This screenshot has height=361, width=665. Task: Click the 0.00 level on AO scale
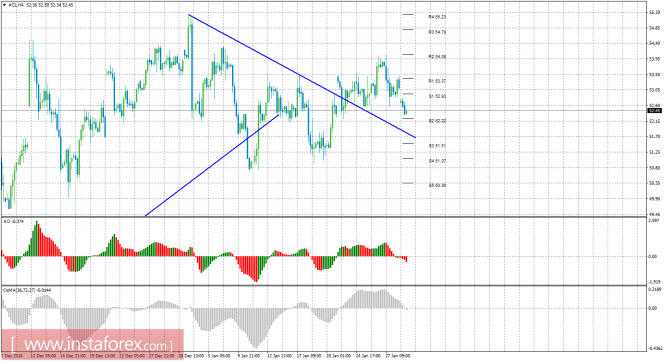click(653, 256)
